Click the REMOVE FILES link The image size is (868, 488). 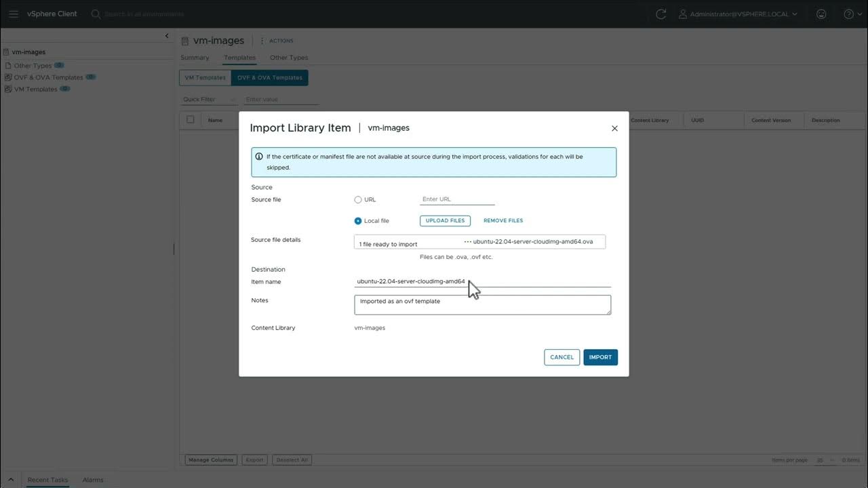(503, 221)
